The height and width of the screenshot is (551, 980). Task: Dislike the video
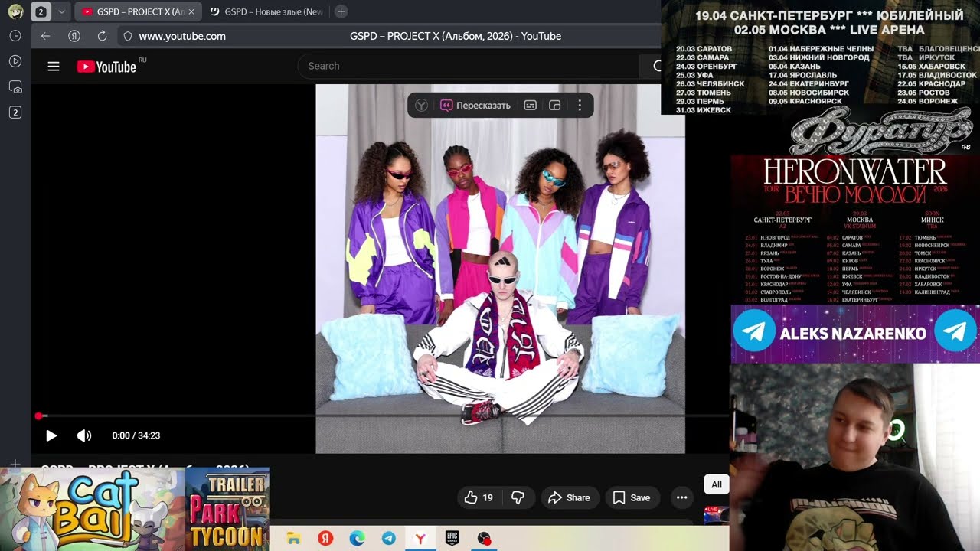pyautogui.click(x=518, y=497)
